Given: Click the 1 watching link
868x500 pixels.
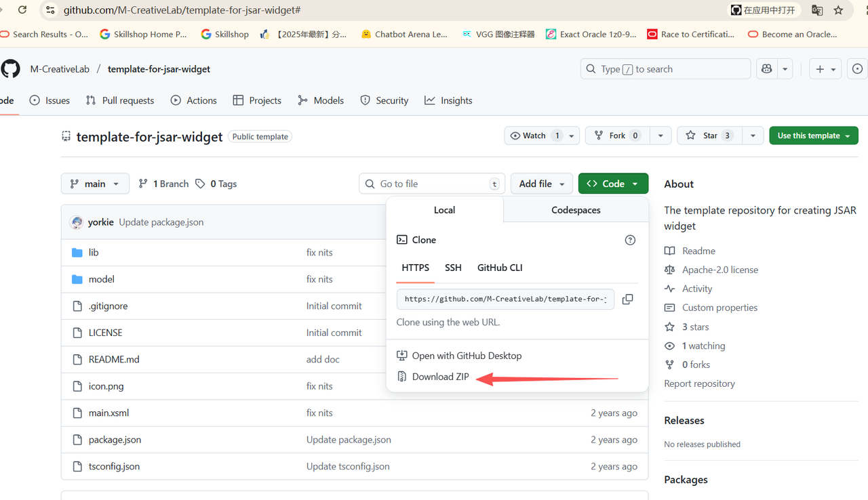Looking at the screenshot, I should tap(695, 346).
